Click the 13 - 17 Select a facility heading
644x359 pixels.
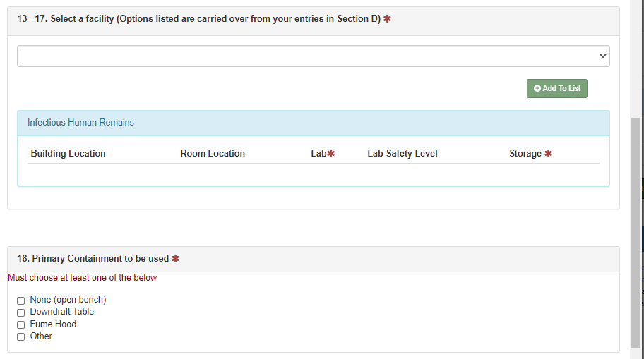coord(198,19)
